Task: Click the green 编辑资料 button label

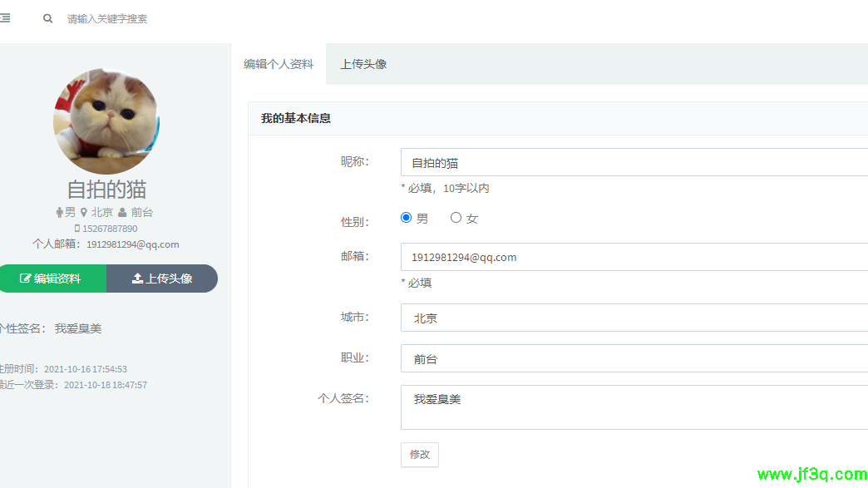Action: coord(57,279)
